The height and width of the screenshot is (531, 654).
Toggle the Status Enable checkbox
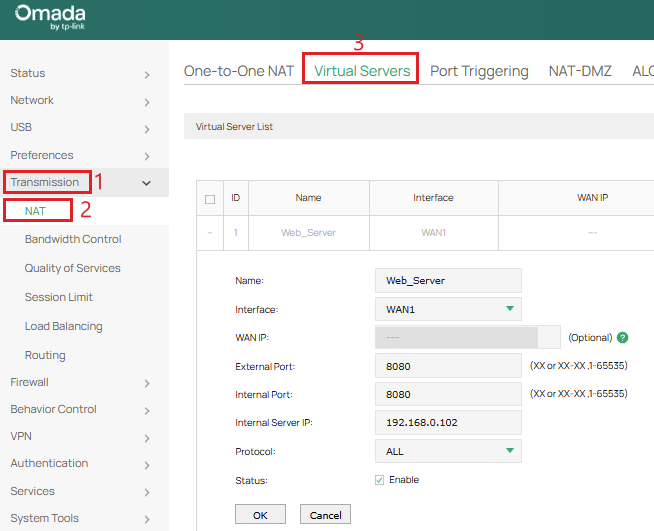click(x=379, y=480)
